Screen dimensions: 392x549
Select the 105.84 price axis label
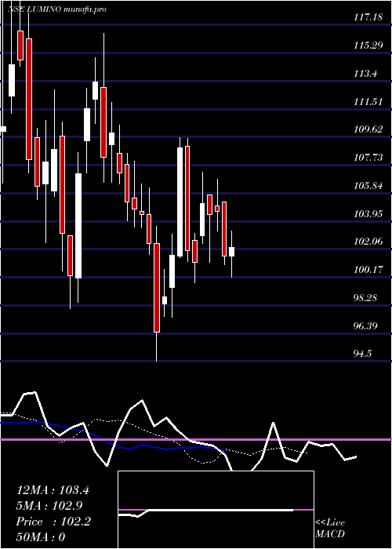368,185
